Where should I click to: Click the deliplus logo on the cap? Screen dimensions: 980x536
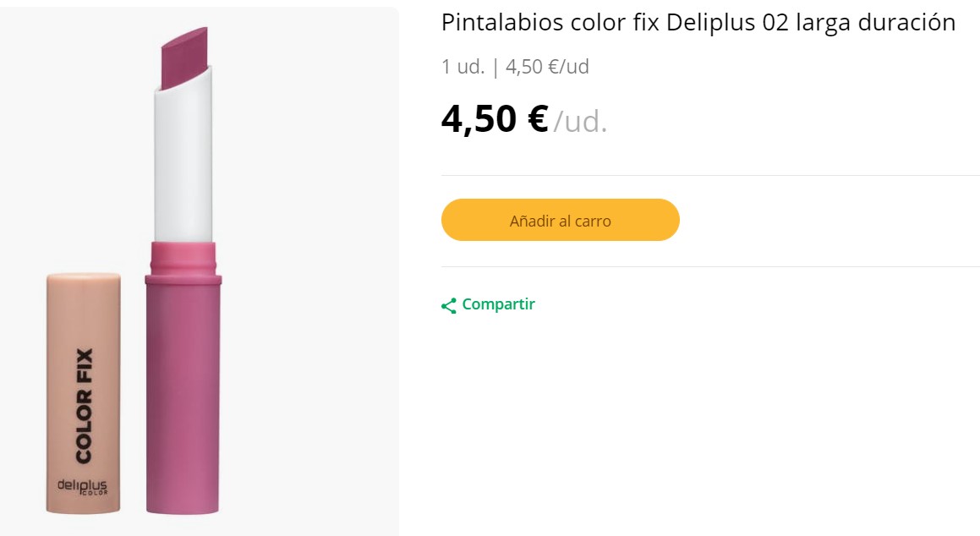[82, 488]
